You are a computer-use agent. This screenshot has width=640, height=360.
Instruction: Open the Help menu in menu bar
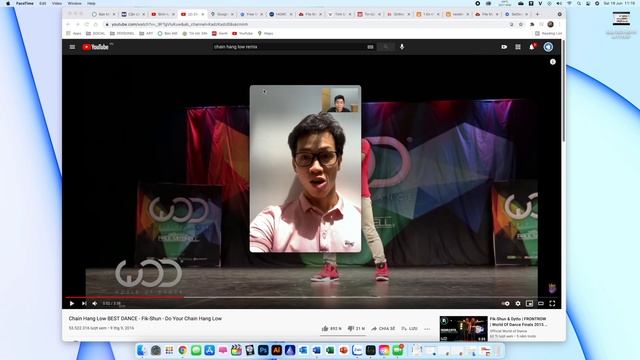tap(91, 3)
